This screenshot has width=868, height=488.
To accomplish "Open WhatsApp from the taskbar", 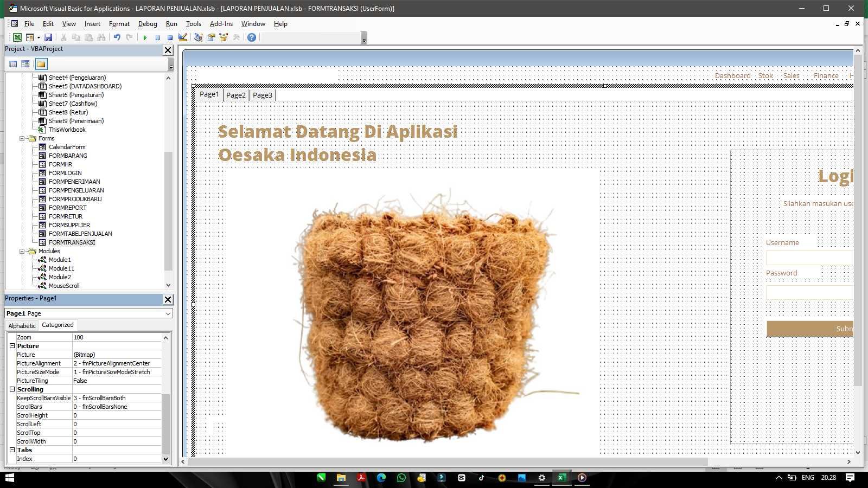I will (x=401, y=478).
